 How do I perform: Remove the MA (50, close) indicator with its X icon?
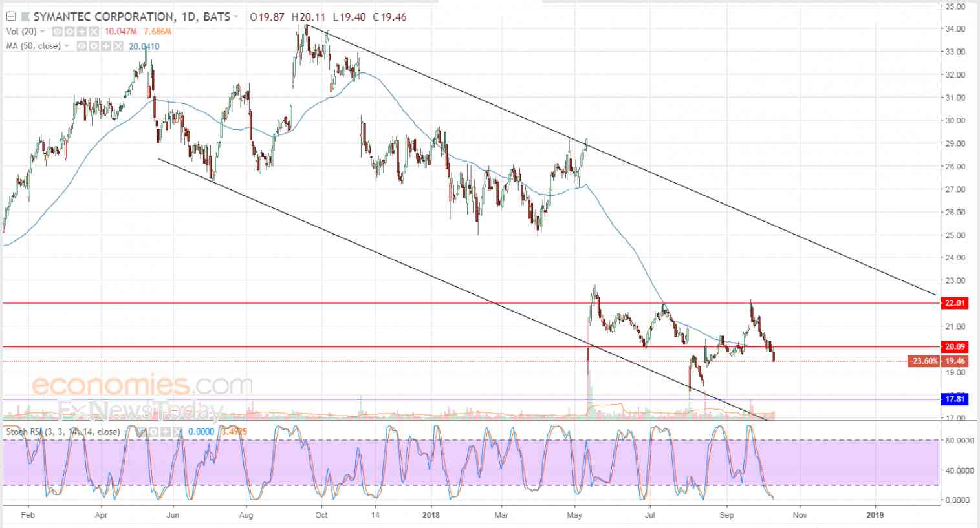[118, 46]
